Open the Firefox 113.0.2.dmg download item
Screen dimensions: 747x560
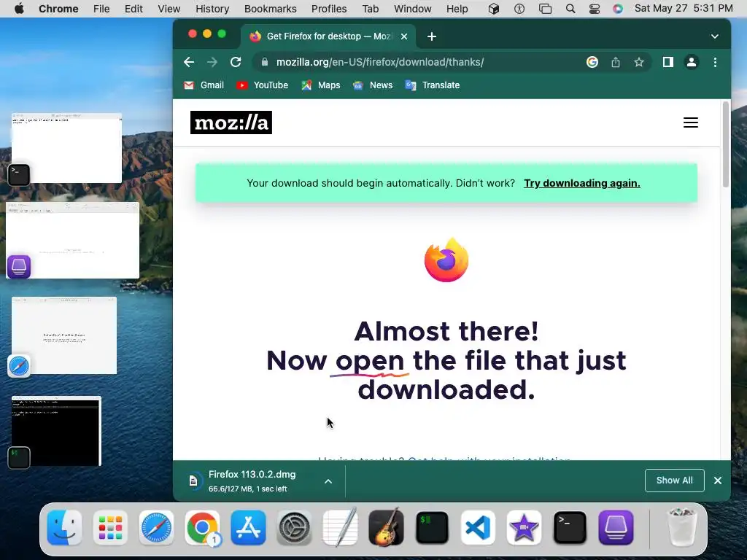252,481
